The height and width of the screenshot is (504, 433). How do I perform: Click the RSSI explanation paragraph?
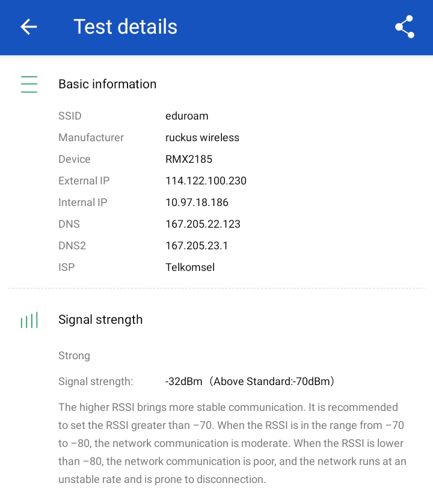tap(232, 443)
